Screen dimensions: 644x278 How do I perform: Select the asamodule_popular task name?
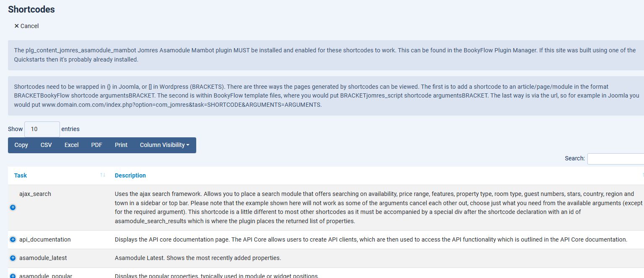[46, 275]
